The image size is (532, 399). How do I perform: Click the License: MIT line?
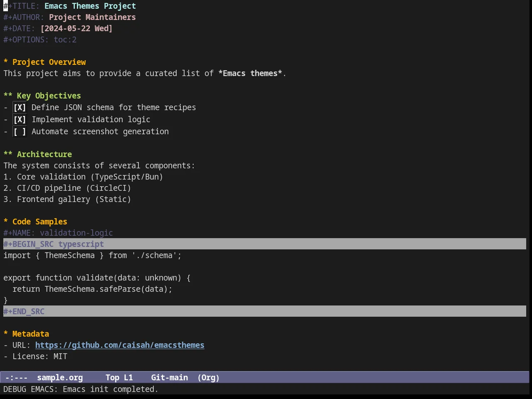coord(35,357)
